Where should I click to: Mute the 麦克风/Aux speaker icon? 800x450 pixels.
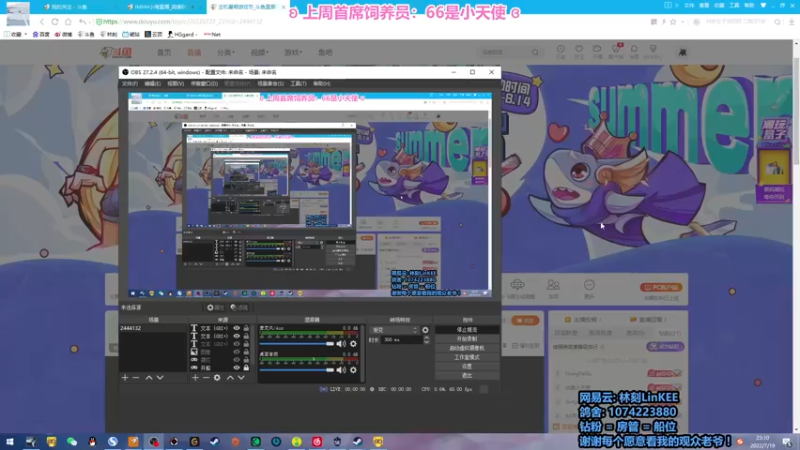coord(341,344)
